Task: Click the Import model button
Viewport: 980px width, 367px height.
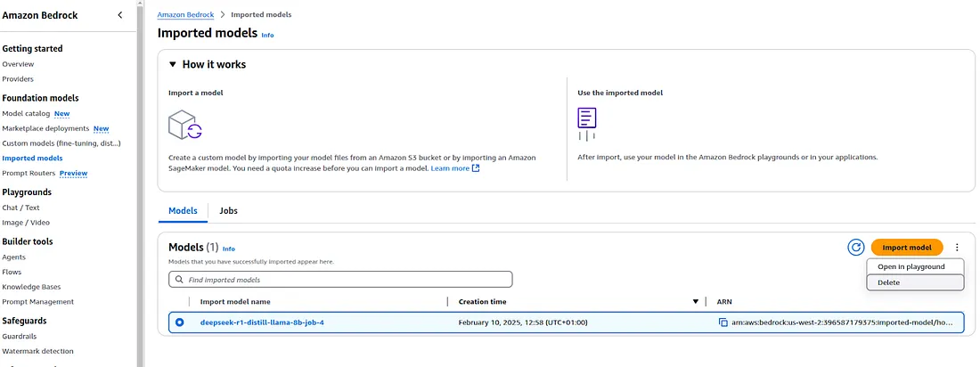Action: [x=907, y=248]
